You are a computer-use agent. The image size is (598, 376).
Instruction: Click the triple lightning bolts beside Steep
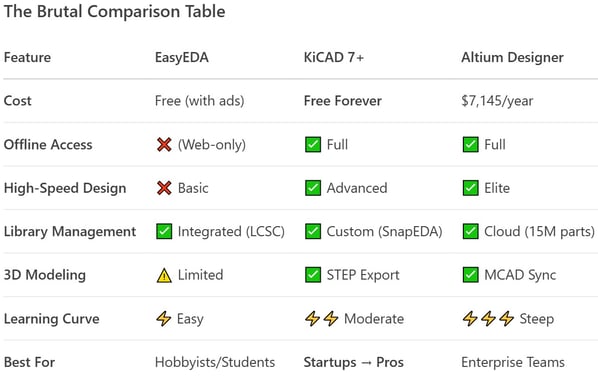(488, 319)
